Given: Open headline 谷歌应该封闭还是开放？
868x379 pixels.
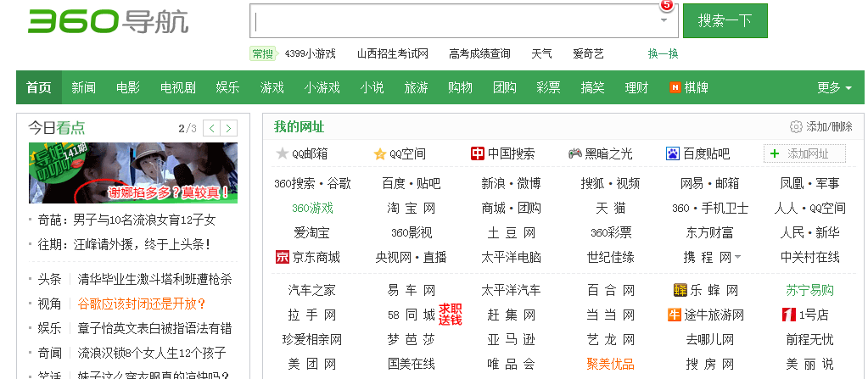Looking at the screenshot, I should 142,304.
